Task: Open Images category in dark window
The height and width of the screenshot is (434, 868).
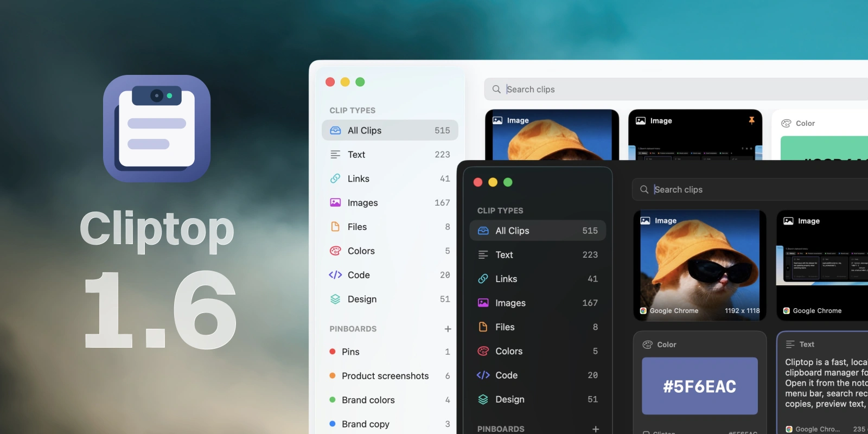Action: pyautogui.click(x=538, y=303)
